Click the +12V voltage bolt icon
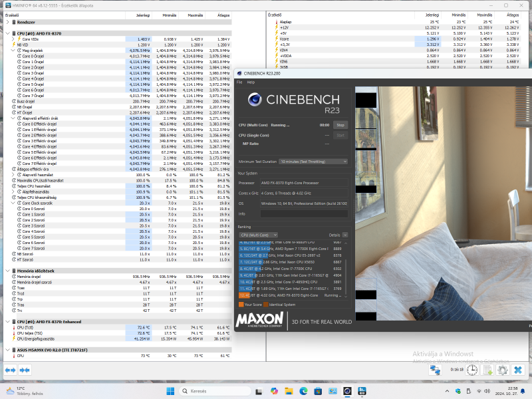 click(277, 27)
